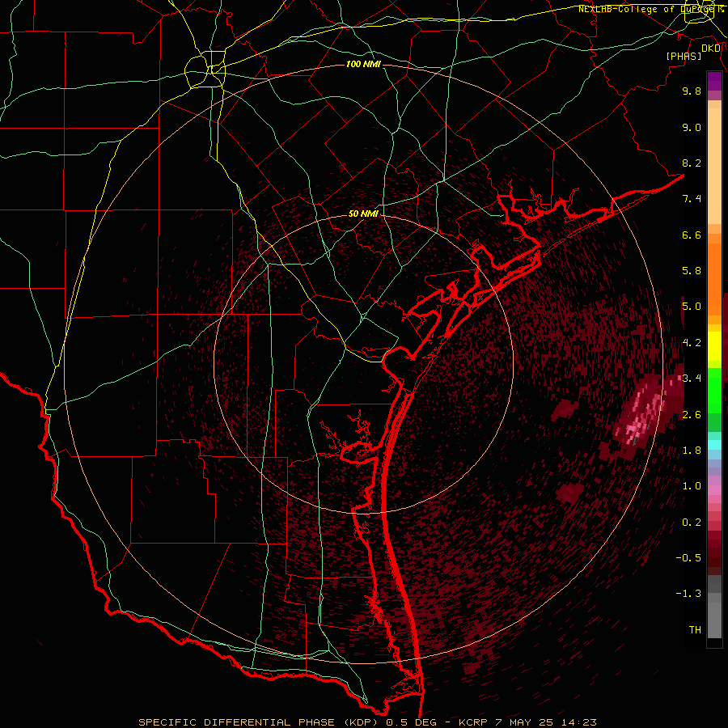Click the 5.0 value on the color scale
This screenshot has width=728, height=728.
point(692,307)
